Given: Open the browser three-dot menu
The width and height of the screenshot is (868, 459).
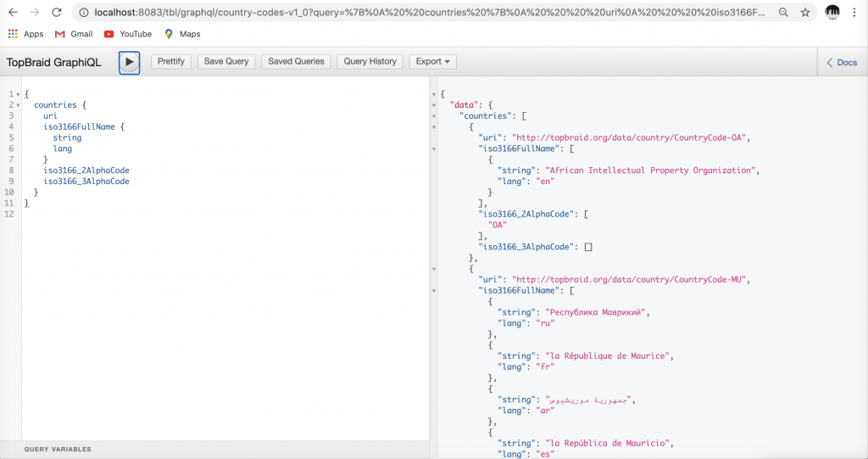Looking at the screenshot, I should (854, 12).
